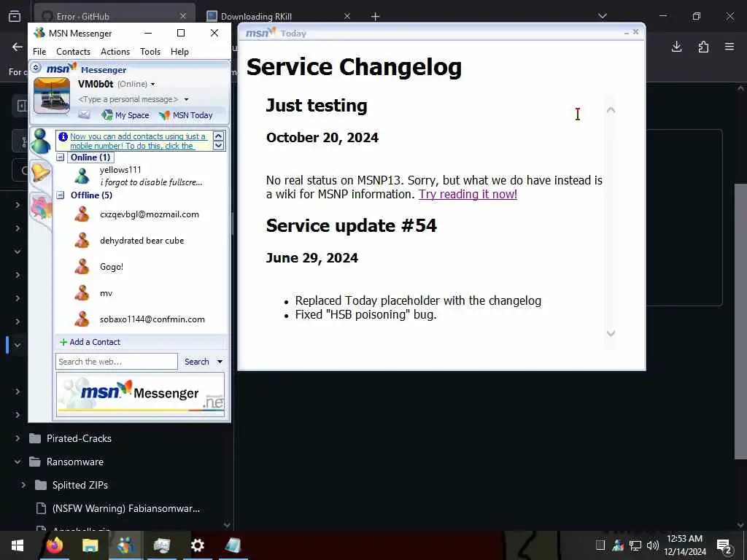
Task: Click the personal message field
Action: [128, 99]
